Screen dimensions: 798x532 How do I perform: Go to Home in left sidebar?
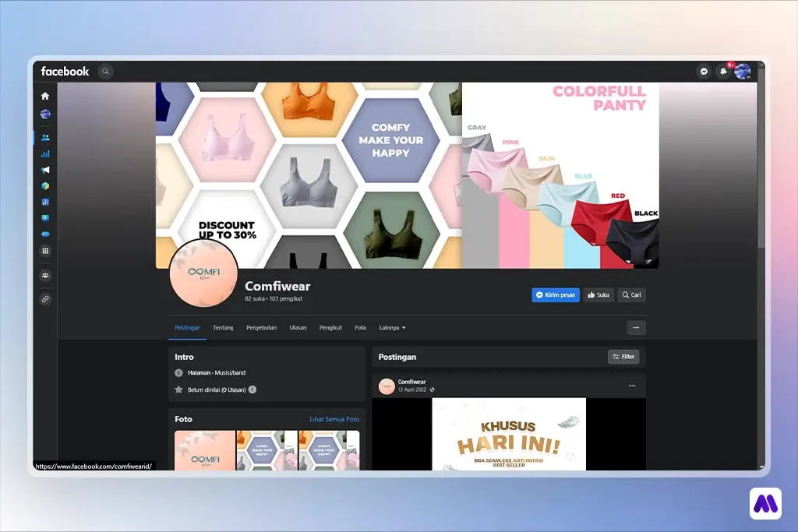tap(45, 96)
